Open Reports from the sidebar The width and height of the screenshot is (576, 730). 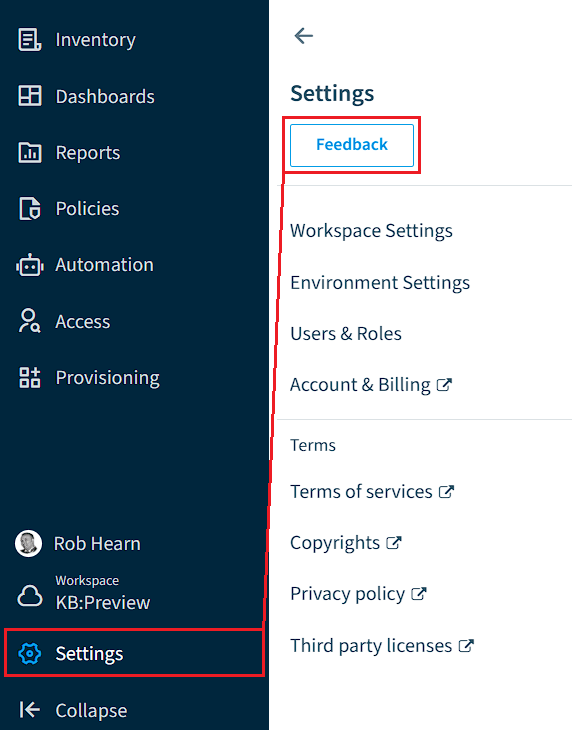[88, 153]
